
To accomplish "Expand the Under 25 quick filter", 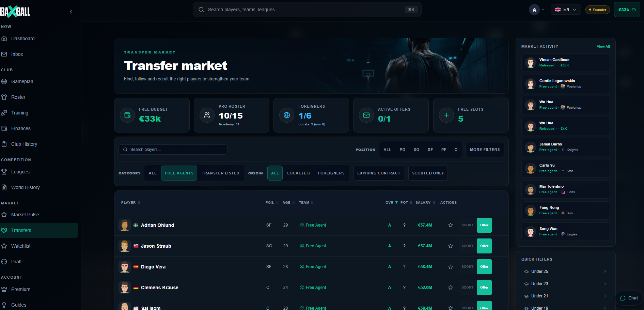I will pyautogui.click(x=565, y=272).
